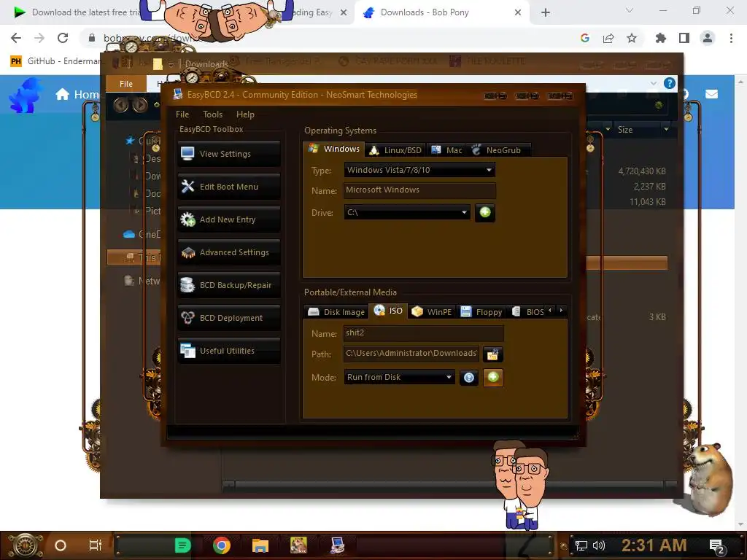Select Network in Explorer sidebar
The height and width of the screenshot is (560, 747).
[142, 281]
